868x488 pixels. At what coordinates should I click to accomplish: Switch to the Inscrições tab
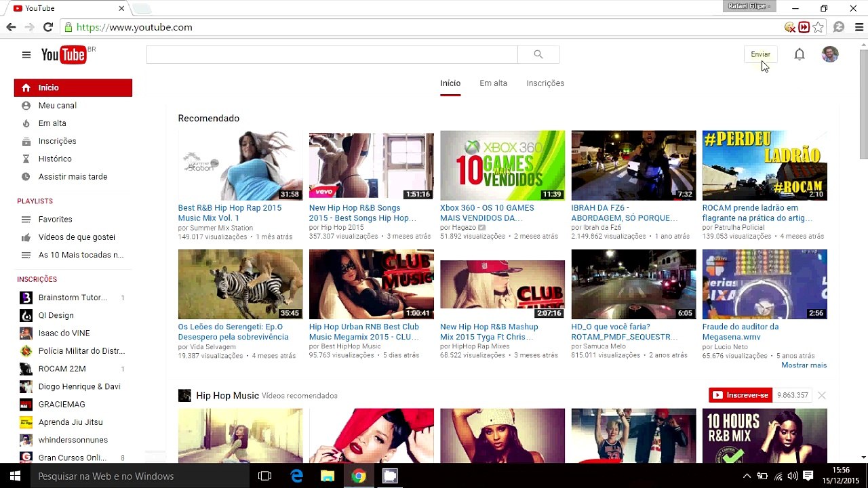point(545,83)
